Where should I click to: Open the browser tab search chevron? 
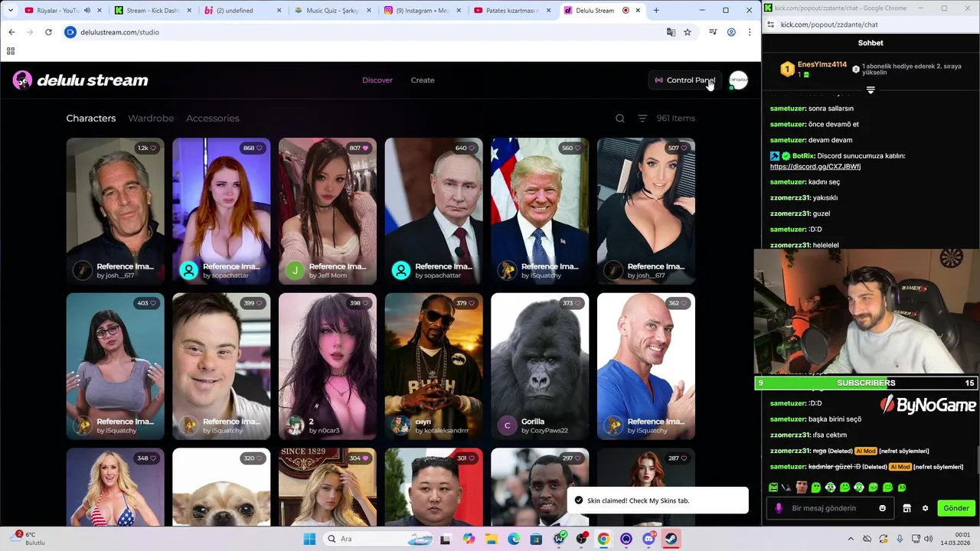(x=10, y=11)
